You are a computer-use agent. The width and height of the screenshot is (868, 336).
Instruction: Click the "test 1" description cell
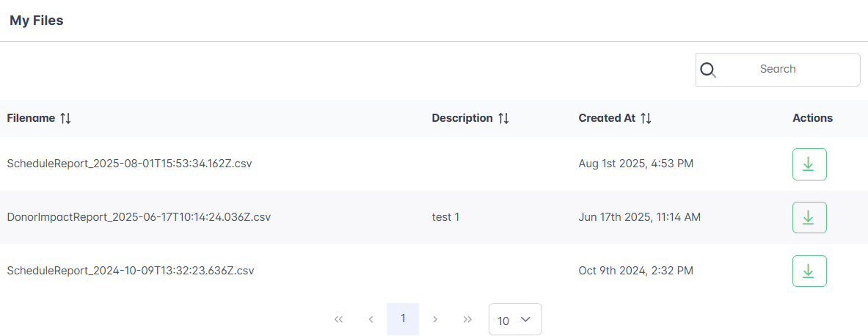point(445,217)
